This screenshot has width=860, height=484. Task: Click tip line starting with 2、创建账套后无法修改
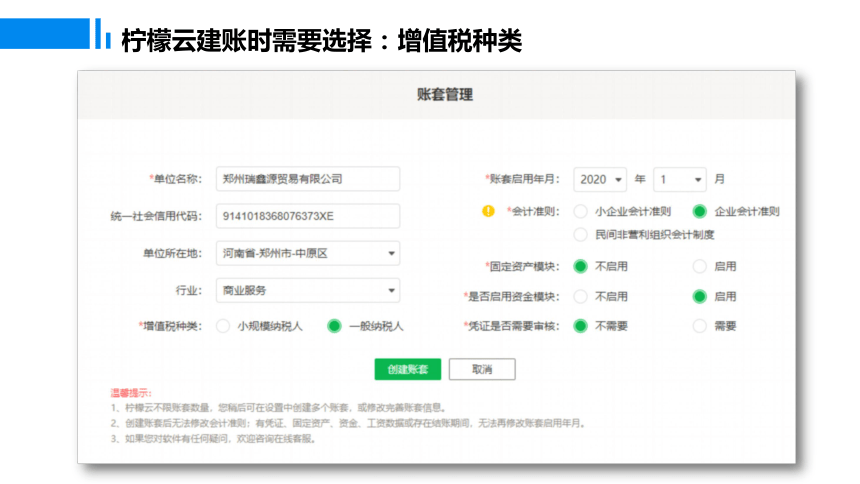tap(348, 423)
